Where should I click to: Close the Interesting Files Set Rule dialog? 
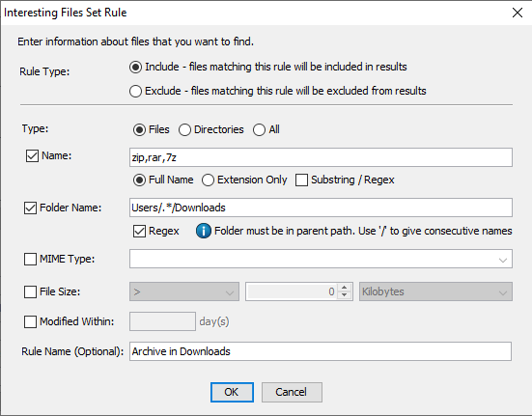click(x=518, y=13)
